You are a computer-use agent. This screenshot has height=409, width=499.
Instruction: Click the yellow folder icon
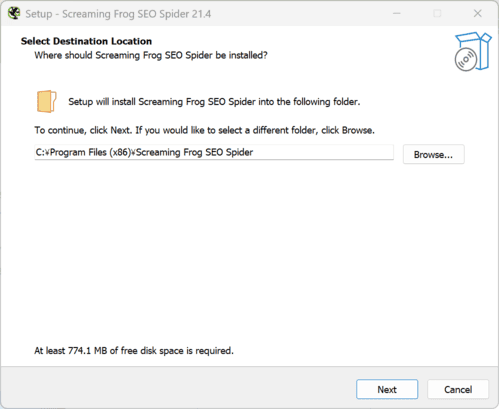click(46, 101)
